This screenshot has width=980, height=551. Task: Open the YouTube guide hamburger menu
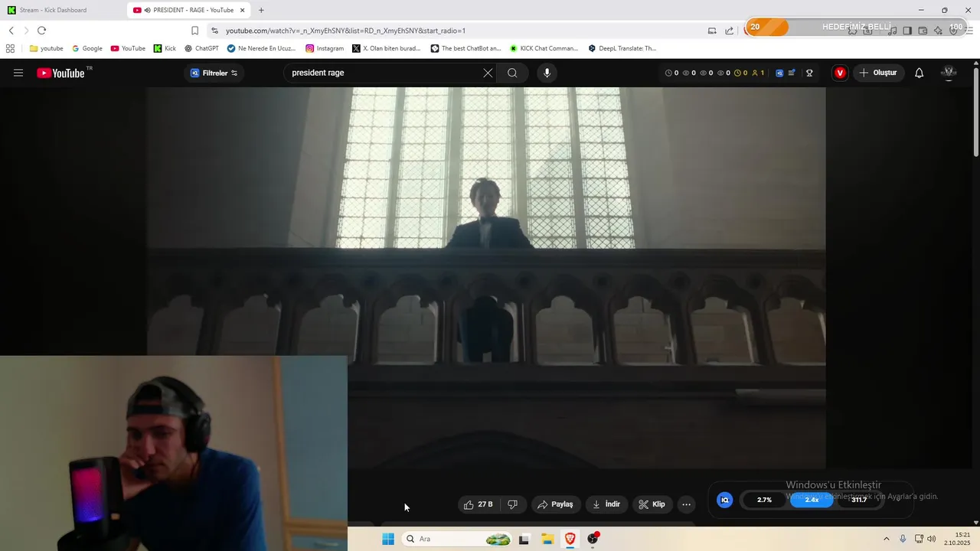pyautogui.click(x=18, y=73)
